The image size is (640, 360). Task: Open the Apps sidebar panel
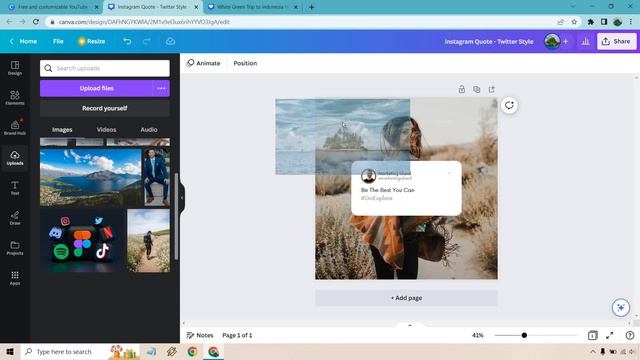[x=15, y=278]
